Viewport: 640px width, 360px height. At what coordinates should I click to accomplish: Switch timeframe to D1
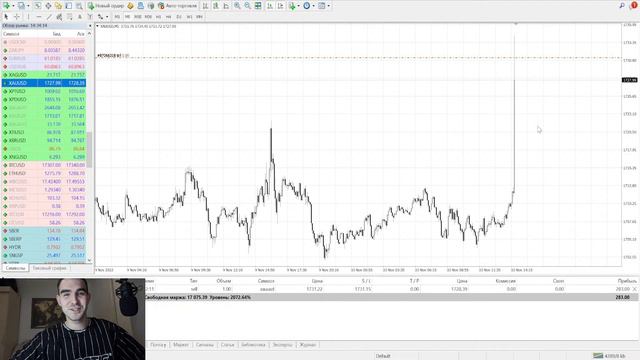[179, 17]
